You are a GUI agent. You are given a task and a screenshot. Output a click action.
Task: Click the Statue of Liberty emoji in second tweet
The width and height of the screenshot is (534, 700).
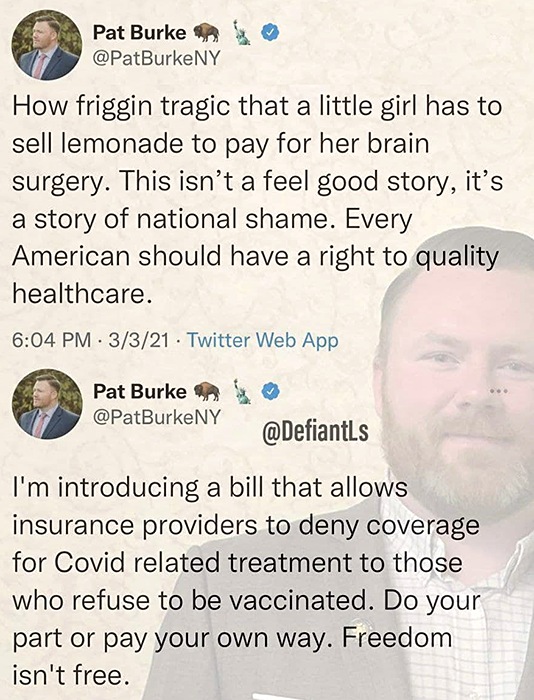[x=242, y=392]
